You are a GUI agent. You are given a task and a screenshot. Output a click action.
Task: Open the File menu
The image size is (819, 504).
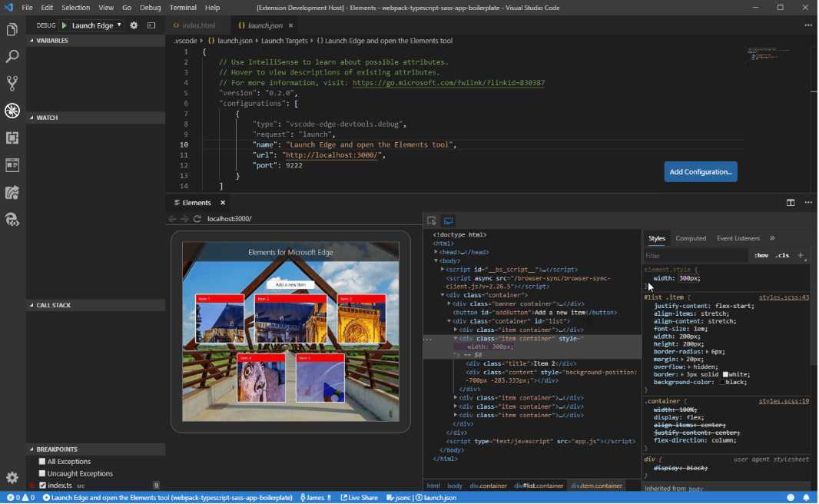[27, 8]
